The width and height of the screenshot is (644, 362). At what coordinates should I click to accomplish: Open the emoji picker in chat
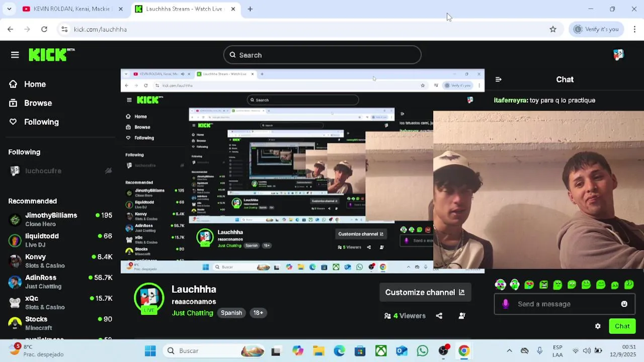point(624,304)
